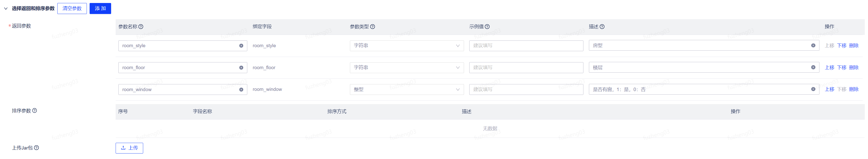The height and width of the screenshot is (159, 868).
Task: Click the 清空参数 button
Action: click(x=72, y=8)
